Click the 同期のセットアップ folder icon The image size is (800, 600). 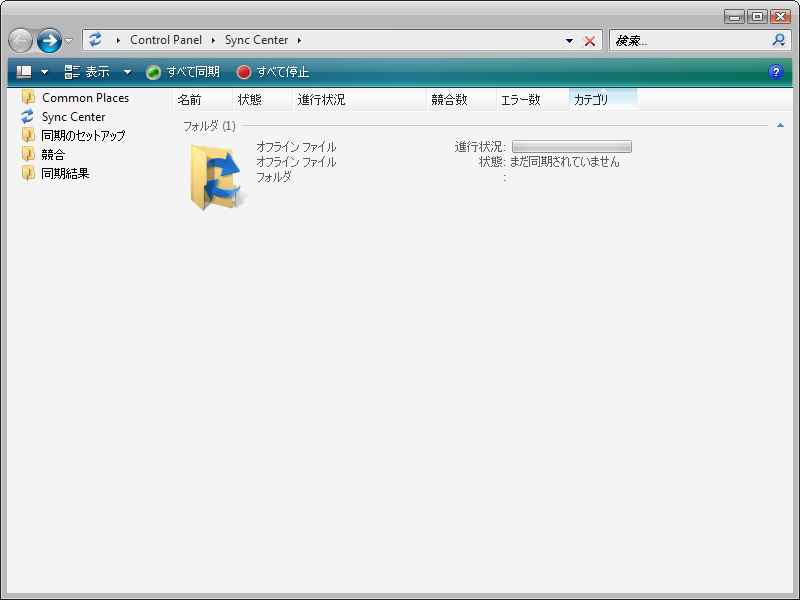pyautogui.click(x=29, y=135)
